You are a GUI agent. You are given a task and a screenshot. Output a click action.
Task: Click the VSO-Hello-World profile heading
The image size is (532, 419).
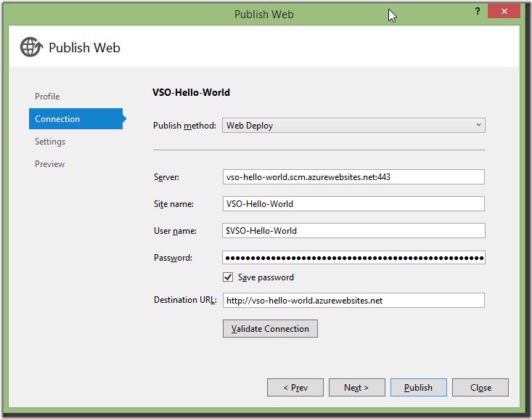click(x=191, y=92)
